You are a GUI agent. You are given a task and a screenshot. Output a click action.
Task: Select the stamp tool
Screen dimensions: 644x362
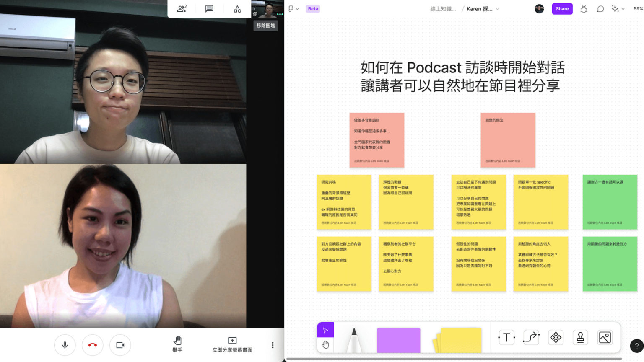click(x=580, y=337)
